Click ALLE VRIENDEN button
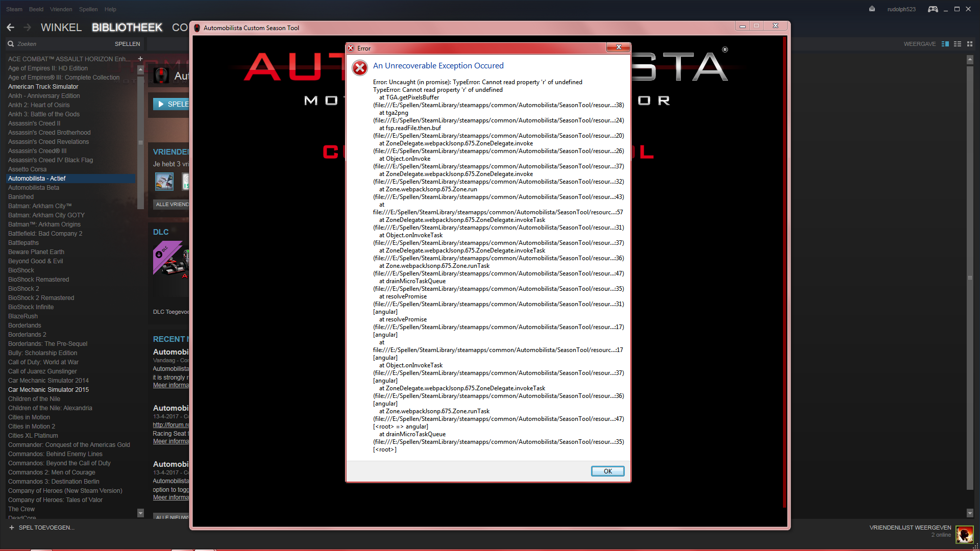Viewport: 980px width, 551px height. [x=171, y=204]
